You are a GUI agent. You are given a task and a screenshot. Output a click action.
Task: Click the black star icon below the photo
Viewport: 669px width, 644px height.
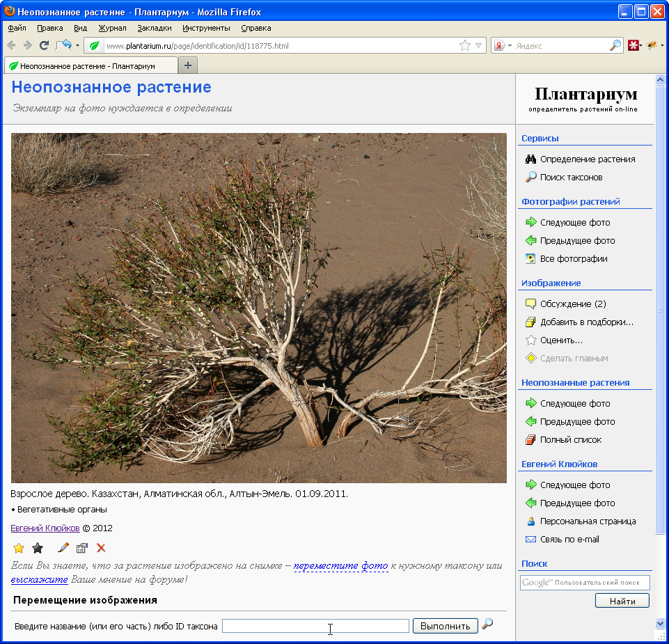(x=38, y=548)
